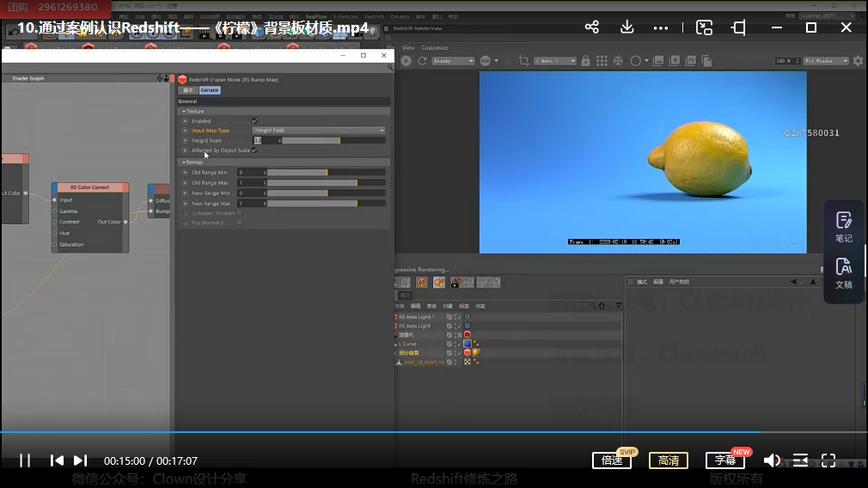Open the Fit Window dropdown
Image resolution: width=868 pixels, height=488 pixels.
826,61
